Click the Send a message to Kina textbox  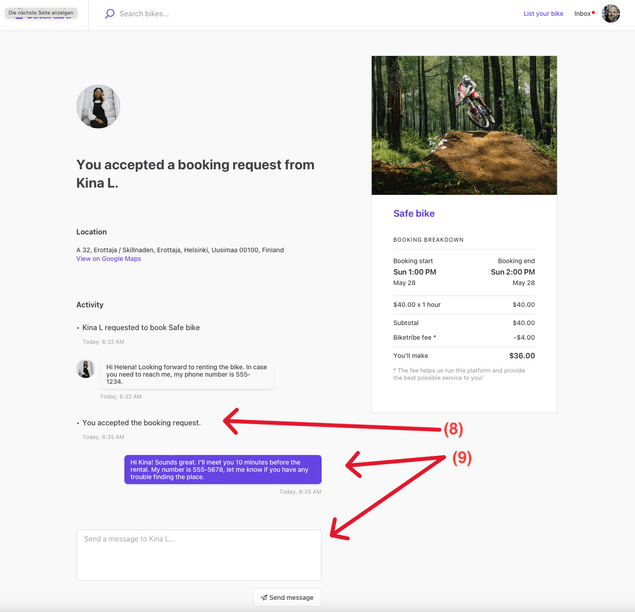click(198, 554)
